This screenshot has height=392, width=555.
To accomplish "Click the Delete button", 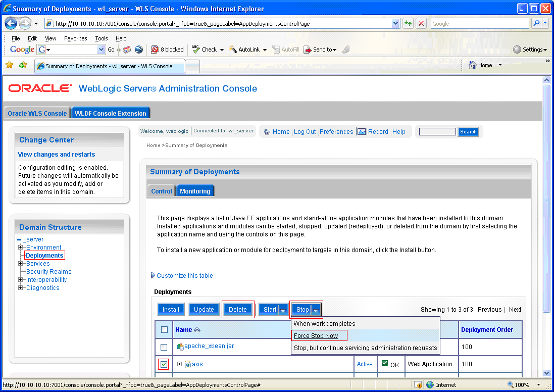I will [x=238, y=310].
